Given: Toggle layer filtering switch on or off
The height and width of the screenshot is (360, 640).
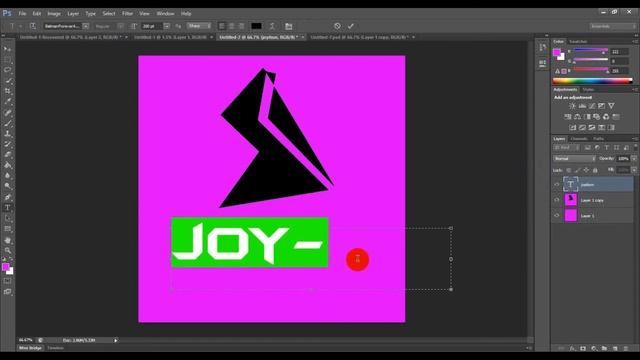Looking at the screenshot, I should [x=636, y=147].
